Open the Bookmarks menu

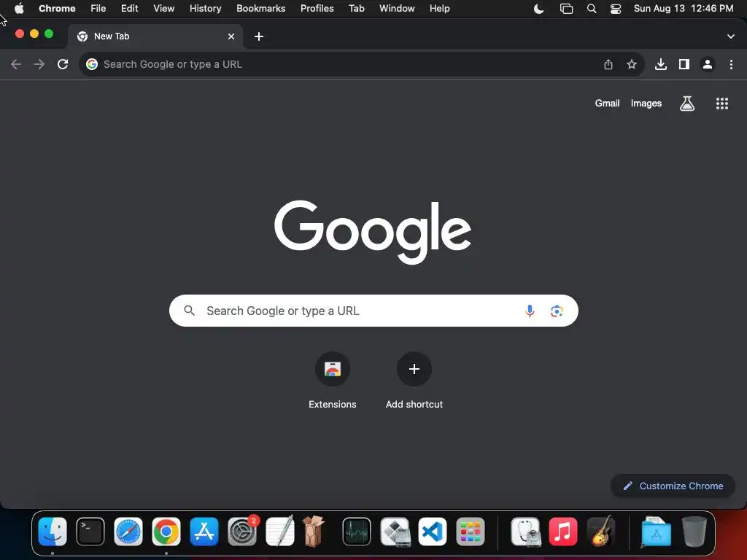pyautogui.click(x=261, y=9)
